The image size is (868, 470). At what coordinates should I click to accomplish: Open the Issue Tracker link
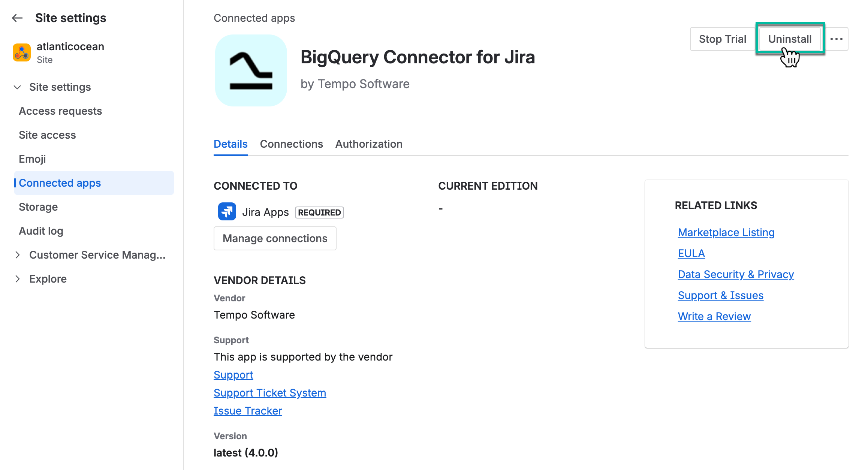pos(248,410)
